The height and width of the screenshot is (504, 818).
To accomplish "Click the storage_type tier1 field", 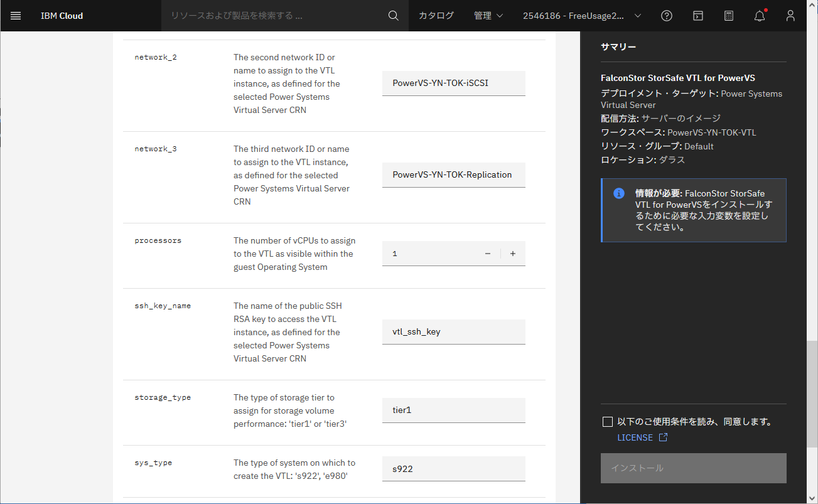I will pyautogui.click(x=454, y=410).
